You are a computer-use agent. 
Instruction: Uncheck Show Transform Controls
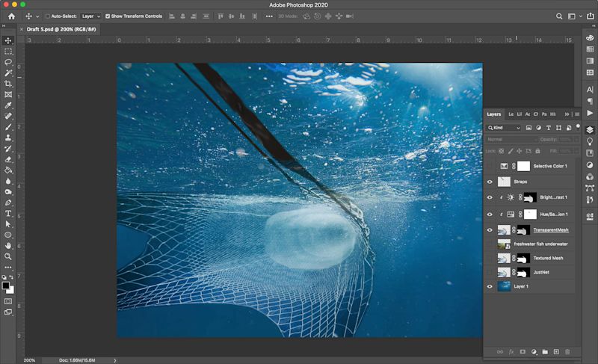tap(108, 16)
